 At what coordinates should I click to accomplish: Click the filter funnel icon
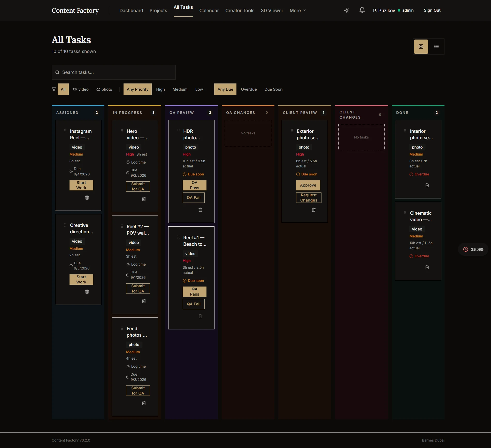click(x=54, y=89)
